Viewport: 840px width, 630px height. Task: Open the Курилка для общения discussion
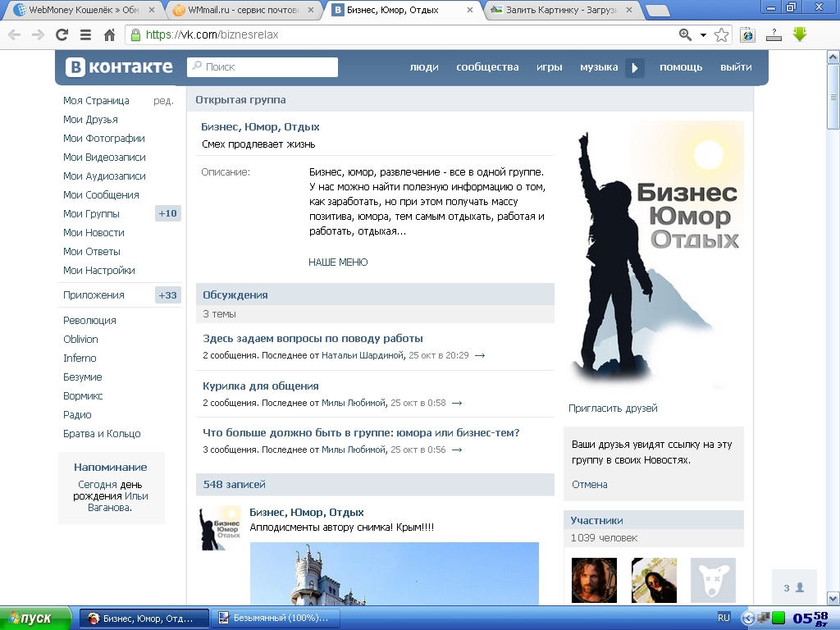pyautogui.click(x=261, y=386)
